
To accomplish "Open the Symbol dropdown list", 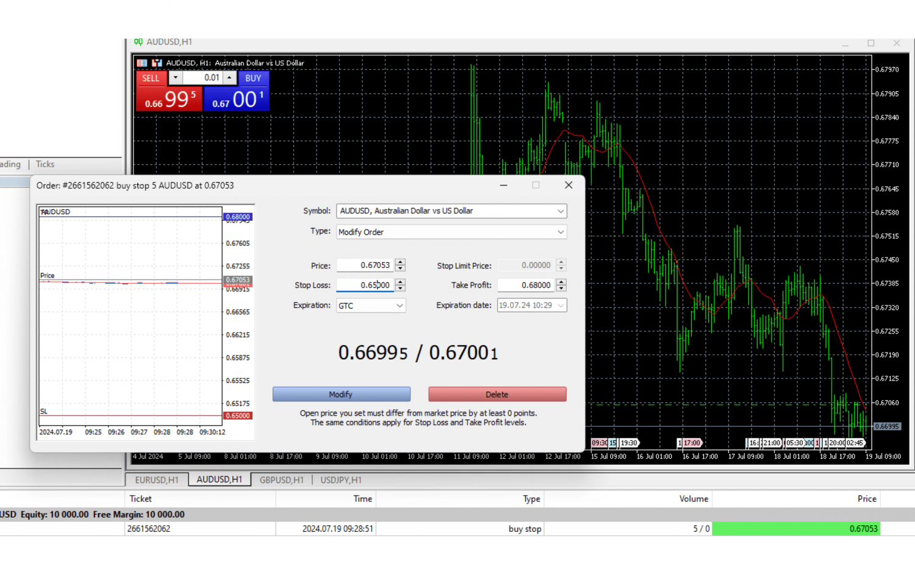I will point(560,211).
